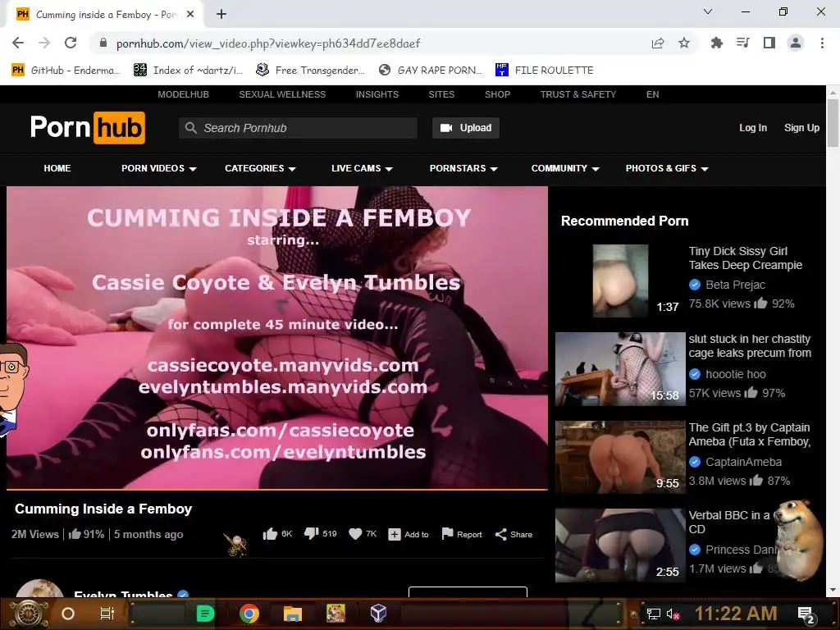Image resolution: width=840 pixels, height=630 pixels.
Task: Go back to the previous page
Action: coord(18,43)
